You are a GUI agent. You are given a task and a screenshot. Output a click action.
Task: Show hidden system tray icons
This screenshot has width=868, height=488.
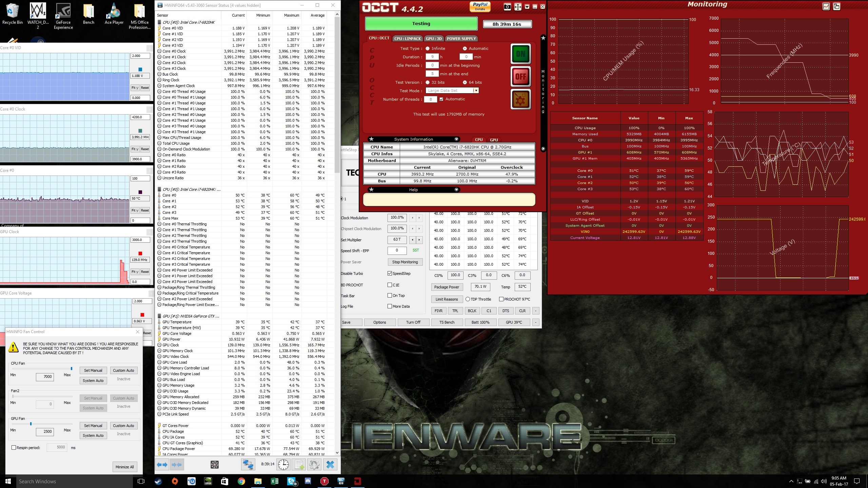(x=791, y=481)
